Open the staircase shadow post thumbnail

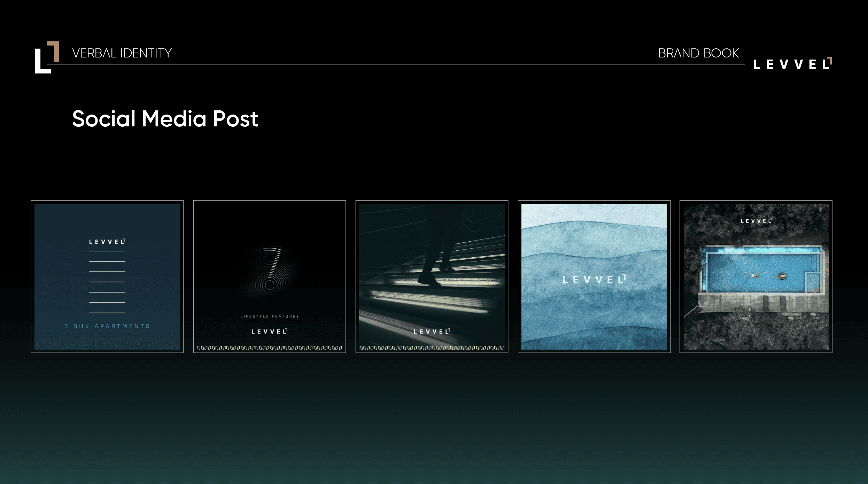click(x=432, y=276)
